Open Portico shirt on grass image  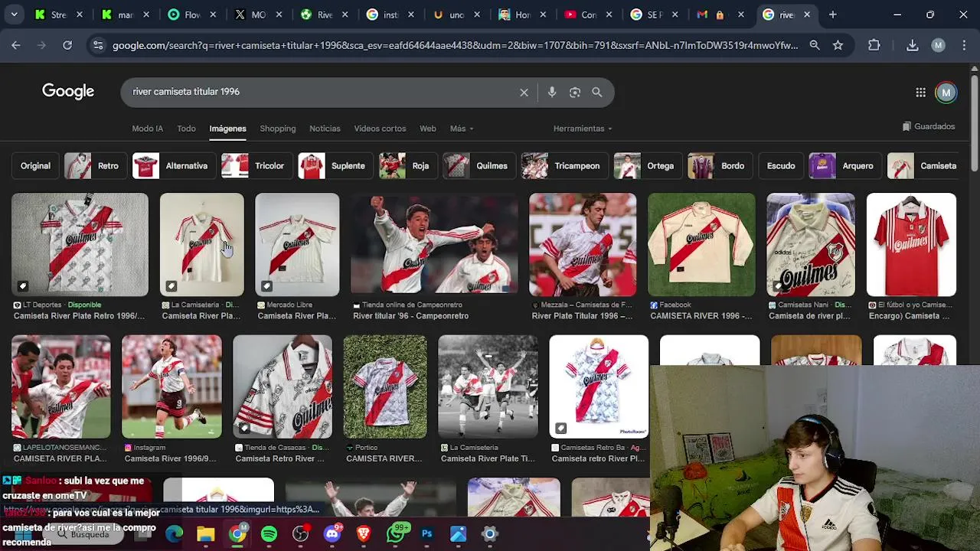tap(385, 386)
